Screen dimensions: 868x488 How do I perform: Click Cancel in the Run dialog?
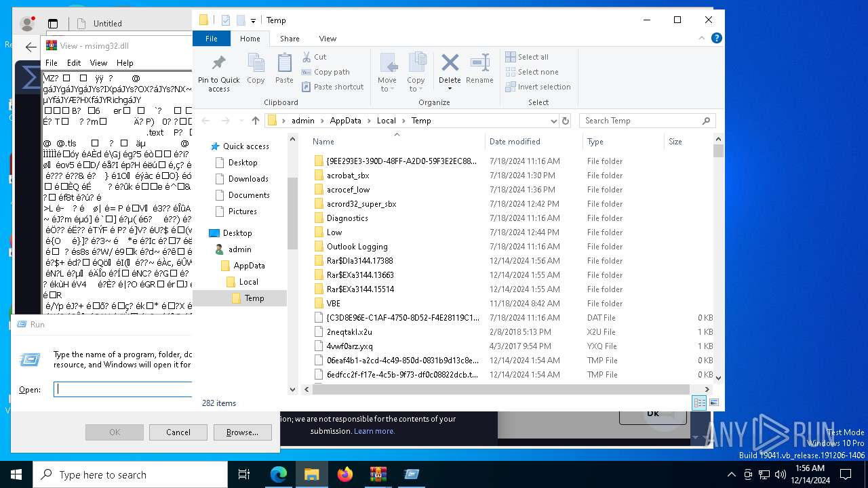click(178, 432)
